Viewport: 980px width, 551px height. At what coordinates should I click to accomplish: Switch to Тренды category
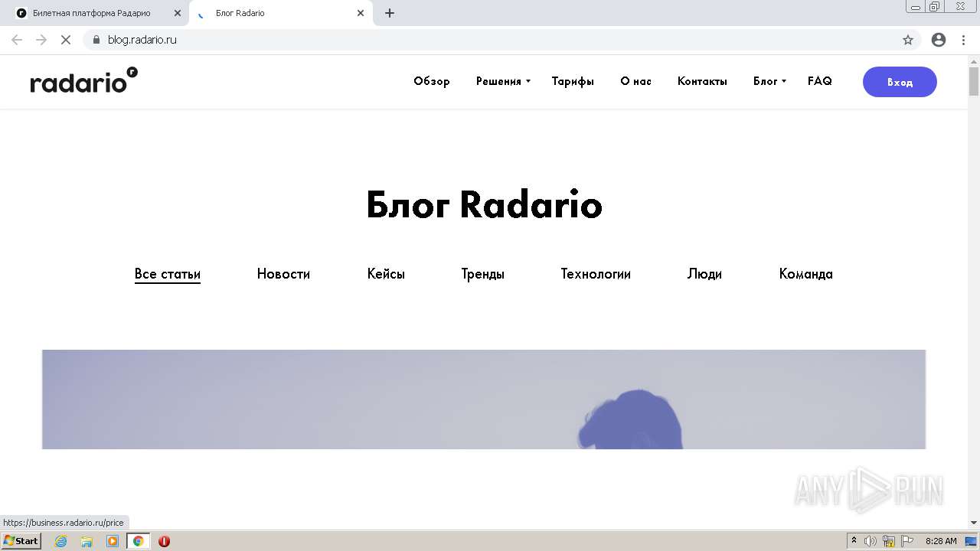[x=482, y=274]
